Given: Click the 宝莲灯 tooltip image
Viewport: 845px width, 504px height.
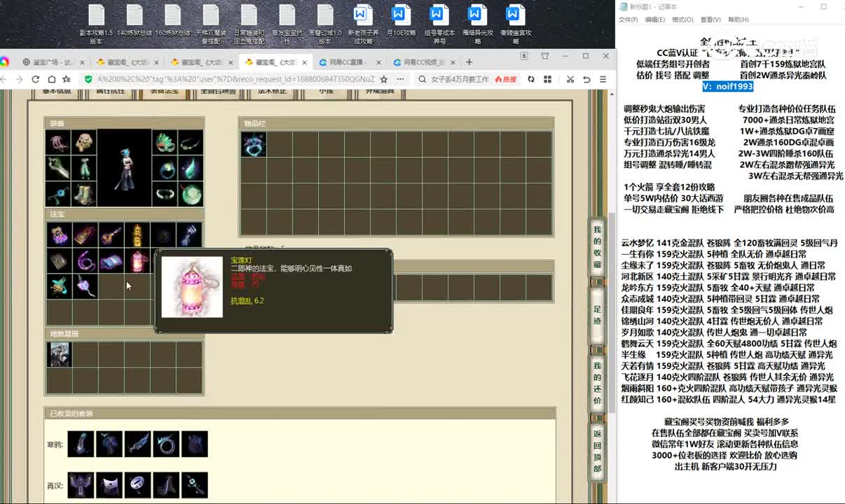Looking at the screenshot, I should coord(192,287).
